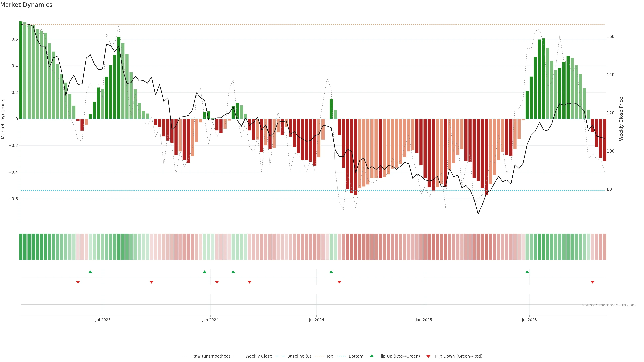Image resolution: width=644 pixels, height=362 pixels.
Task: Click the Flip Down red triangle legend icon
Action: click(428, 356)
